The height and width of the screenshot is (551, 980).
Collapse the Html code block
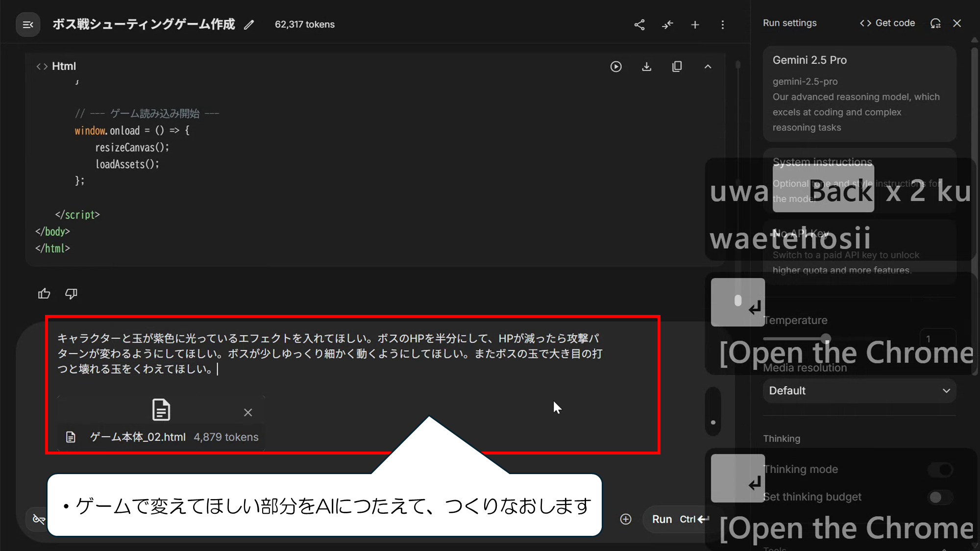[x=708, y=67]
